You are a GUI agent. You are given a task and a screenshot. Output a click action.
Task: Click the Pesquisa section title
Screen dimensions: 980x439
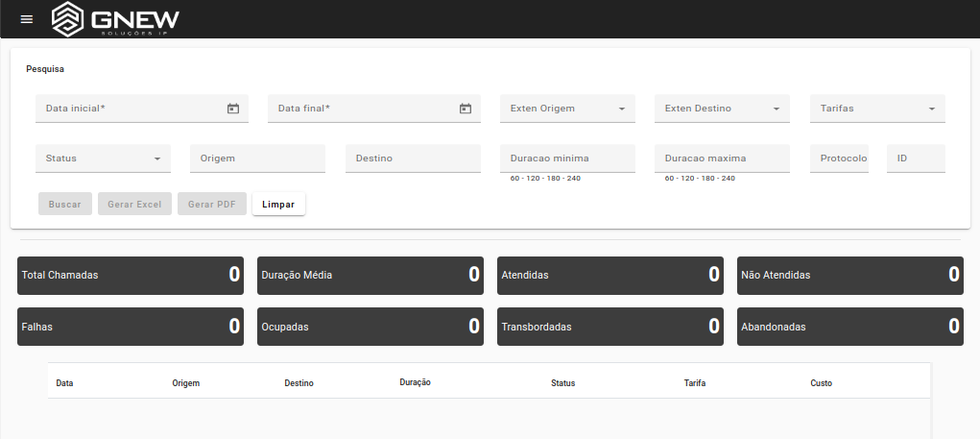[x=45, y=69]
